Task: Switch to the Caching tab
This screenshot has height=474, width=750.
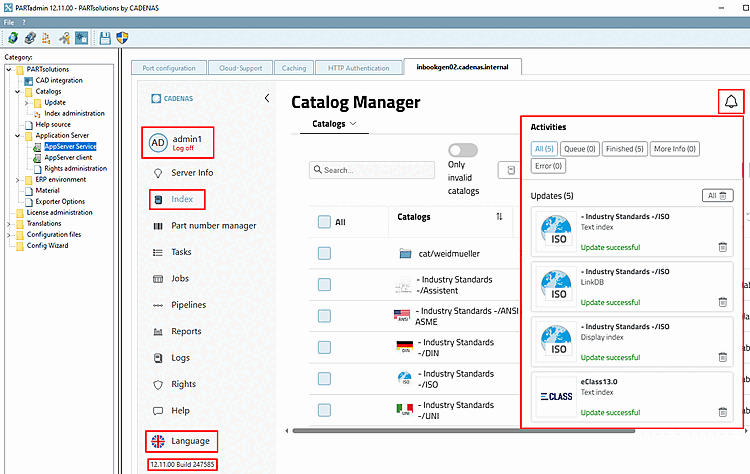Action: coord(294,68)
